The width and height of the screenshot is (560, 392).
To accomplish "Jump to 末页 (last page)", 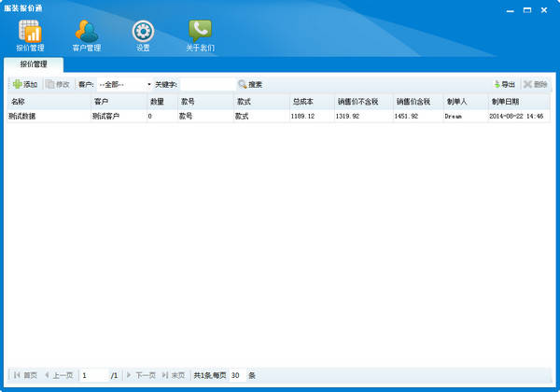I will 174,375.
